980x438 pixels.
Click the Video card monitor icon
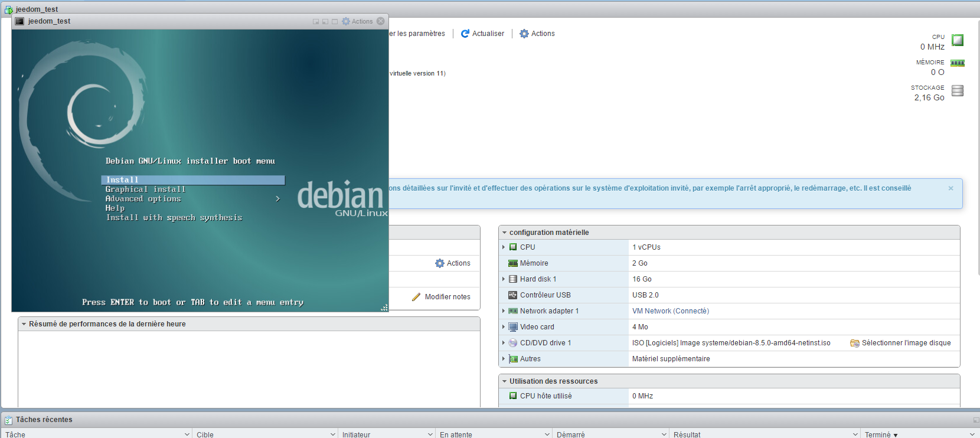tap(513, 327)
